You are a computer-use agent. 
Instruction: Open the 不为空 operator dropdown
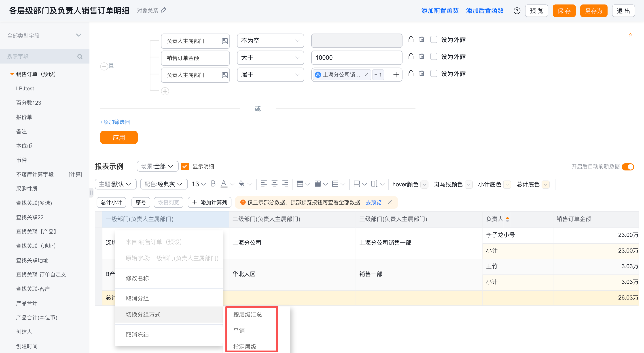[270, 40]
